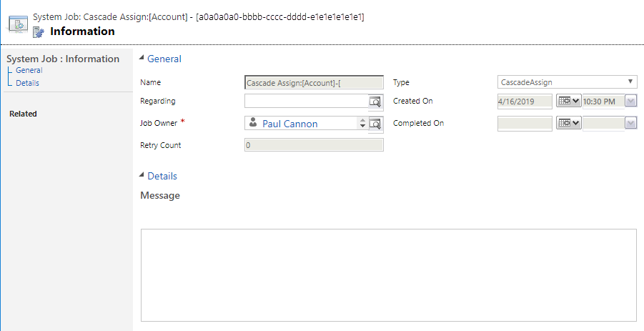Click the Job Owner lookup icon
Image resolution: width=644 pixels, height=331 pixels.
(376, 124)
